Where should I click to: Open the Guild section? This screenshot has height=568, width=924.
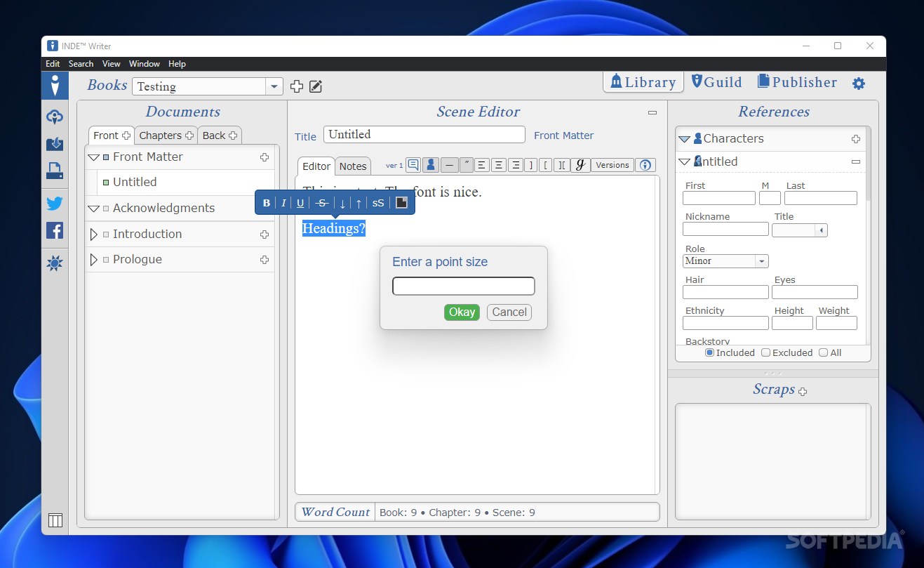(716, 82)
